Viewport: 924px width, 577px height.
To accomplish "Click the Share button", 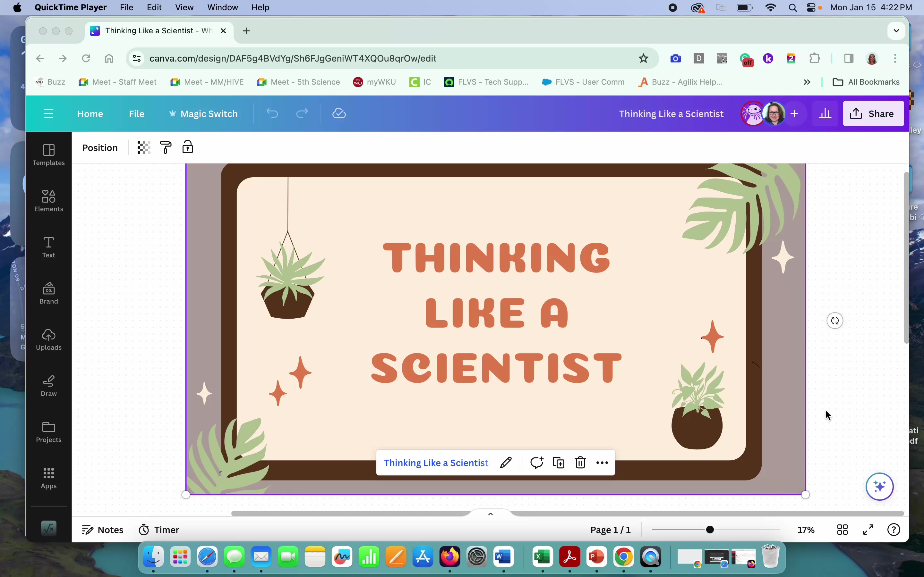I will click(873, 114).
